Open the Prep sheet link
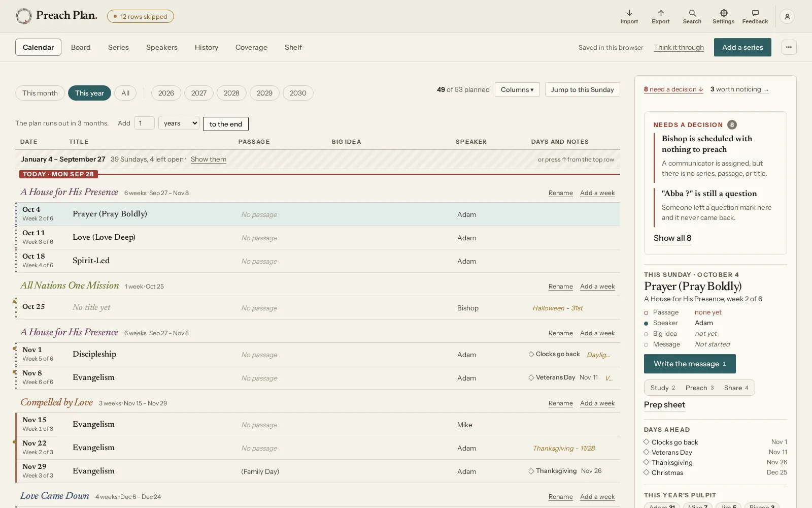Screen dimensions: 812x508 664,405
